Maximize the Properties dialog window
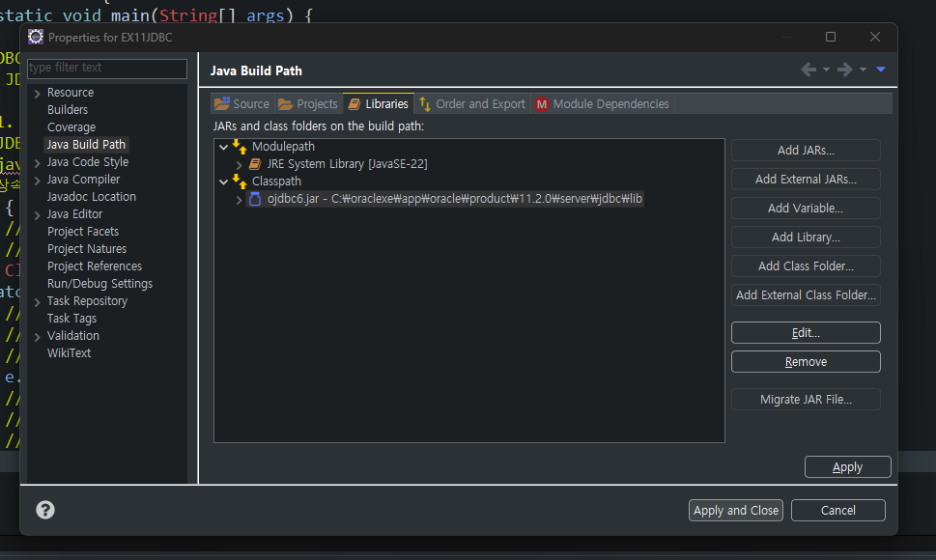936x560 pixels. tap(831, 37)
